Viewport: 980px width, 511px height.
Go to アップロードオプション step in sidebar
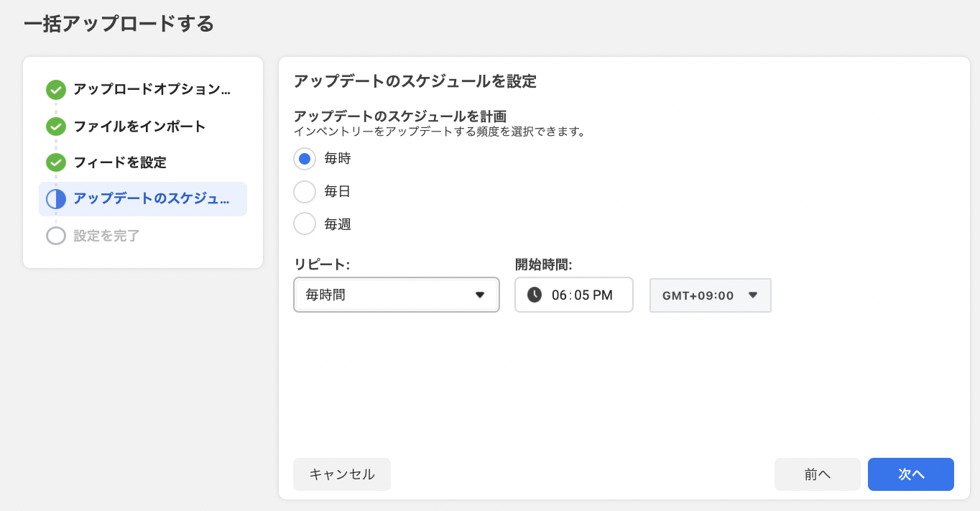pyautogui.click(x=152, y=90)
